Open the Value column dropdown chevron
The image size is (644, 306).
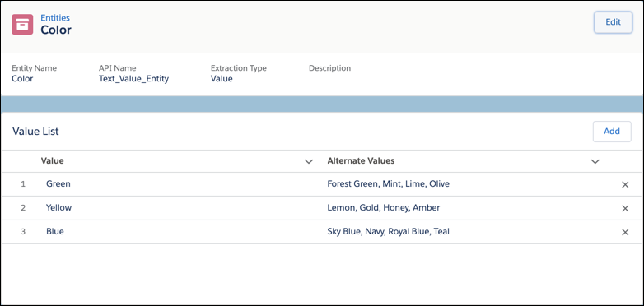point(309,161)
